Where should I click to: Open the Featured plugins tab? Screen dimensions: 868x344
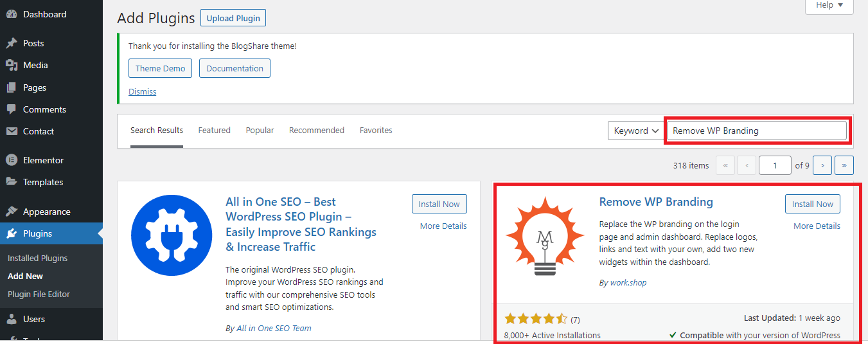pyautogui.click(x=214, y=130)
